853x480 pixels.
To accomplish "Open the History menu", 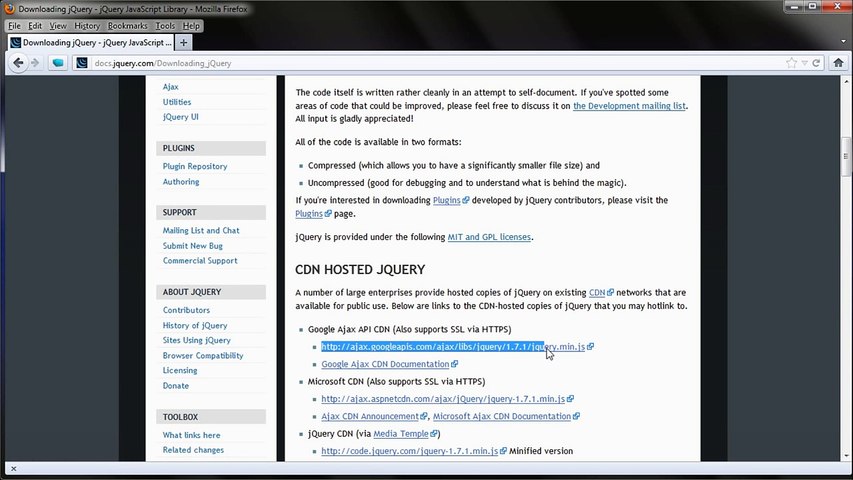I will pyautogui.click(x=87, y=26).
